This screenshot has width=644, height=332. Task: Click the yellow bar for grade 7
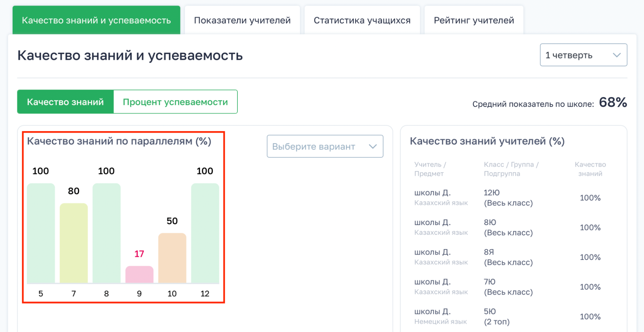click(x=74, y=243)
